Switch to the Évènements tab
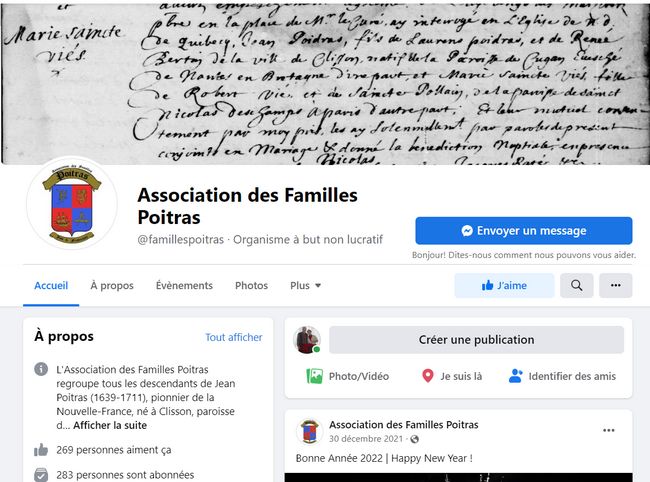650x482 pixels. point(184,286)
